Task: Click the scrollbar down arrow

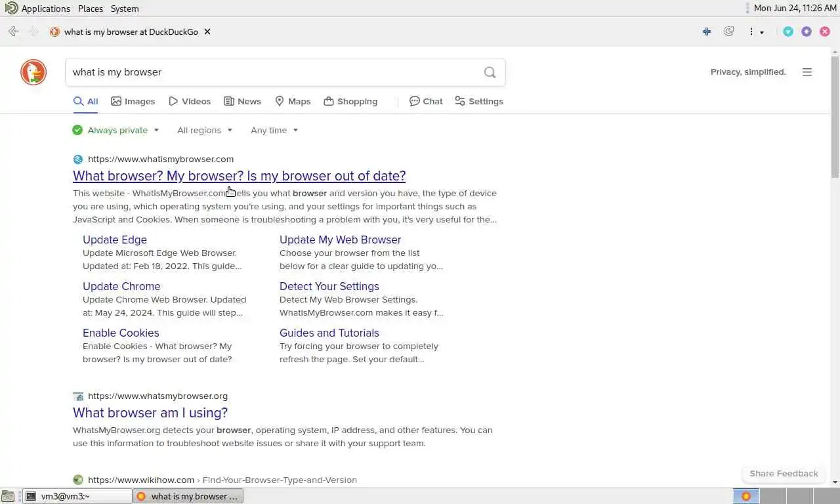Action: point(835,482)
